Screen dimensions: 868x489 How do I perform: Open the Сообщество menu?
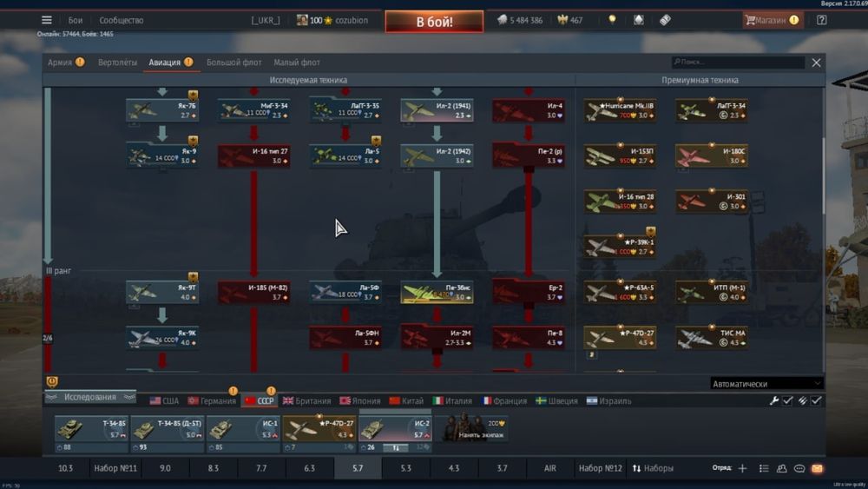click(122, 21)
